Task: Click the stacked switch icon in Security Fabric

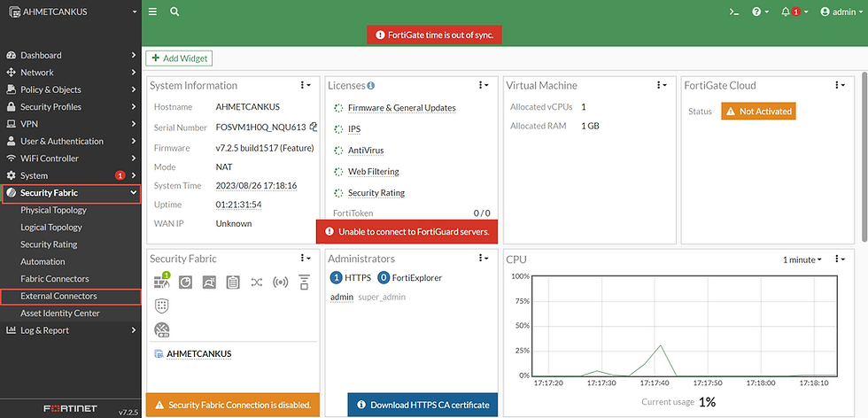Action: click(304, 283)
